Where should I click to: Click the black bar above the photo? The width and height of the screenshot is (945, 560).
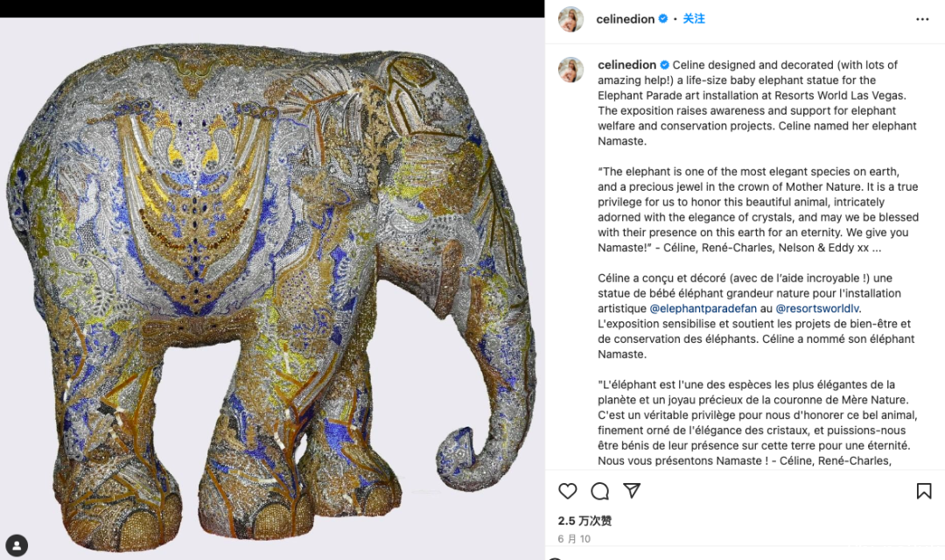click(x=272, y=9)
